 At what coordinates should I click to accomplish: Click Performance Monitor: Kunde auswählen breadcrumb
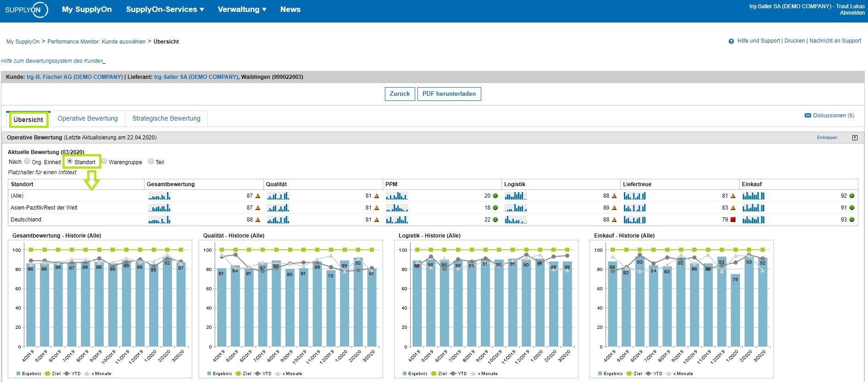click(96, 42)
